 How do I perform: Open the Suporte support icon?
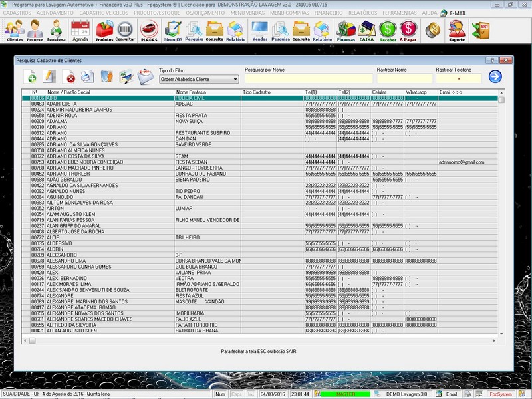[x=457, y=31]
